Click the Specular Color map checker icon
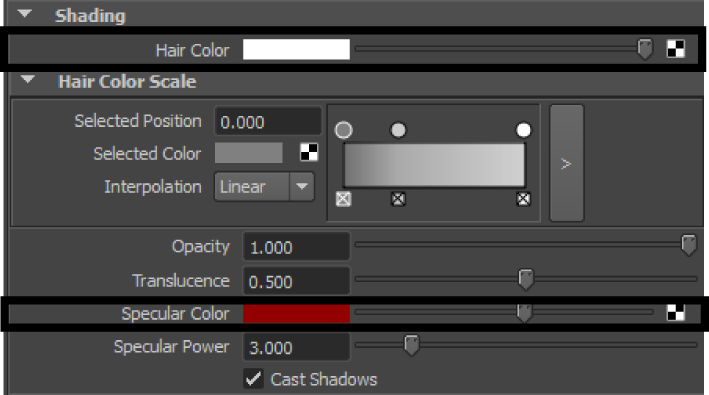709x395 pixels. (x=676, y=312)
